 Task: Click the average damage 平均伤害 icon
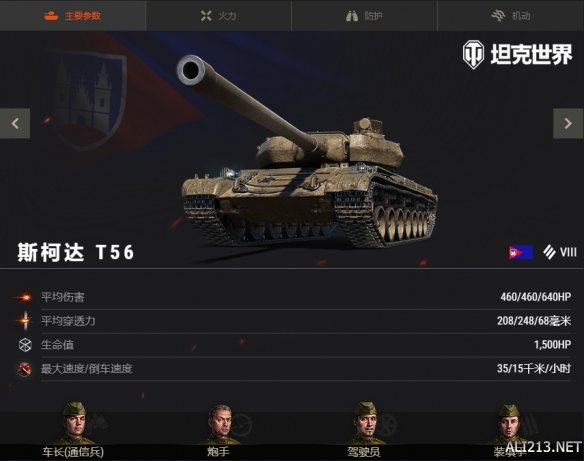[x=25, y=297]
